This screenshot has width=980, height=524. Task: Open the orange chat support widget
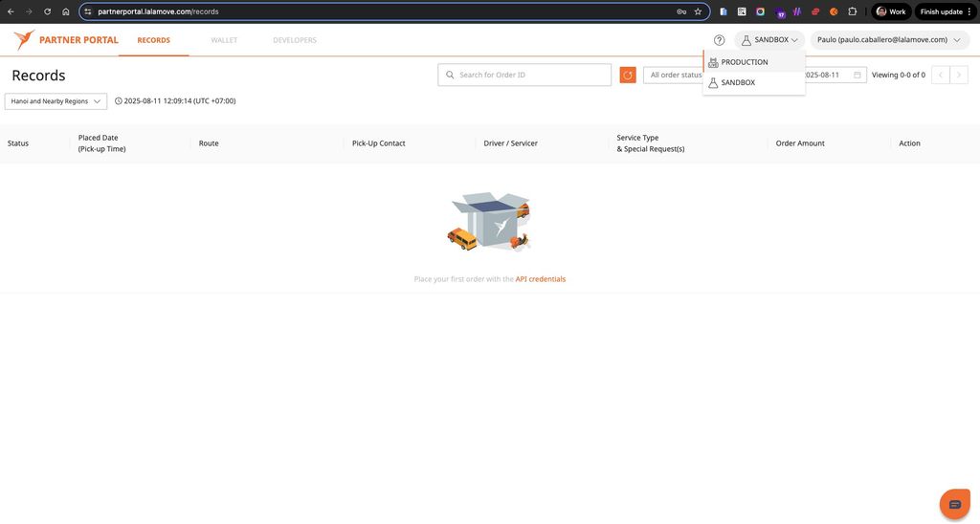[954, 504]
